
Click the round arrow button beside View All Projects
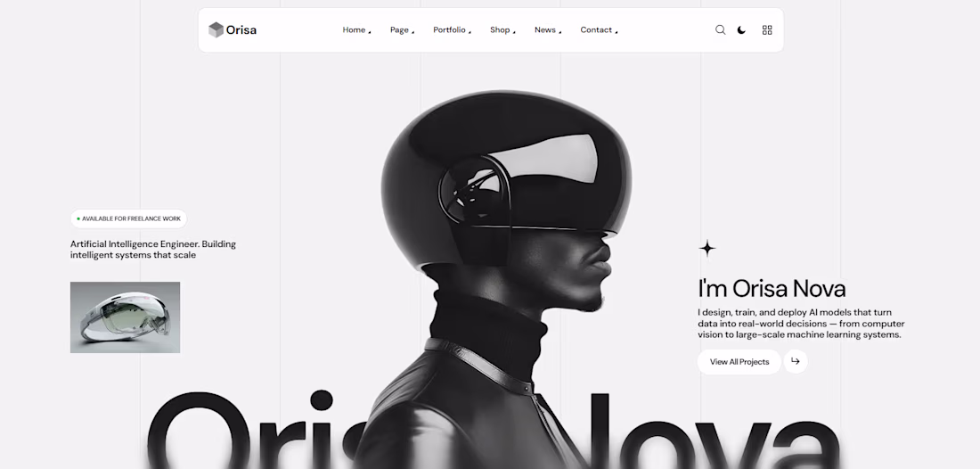795,361
